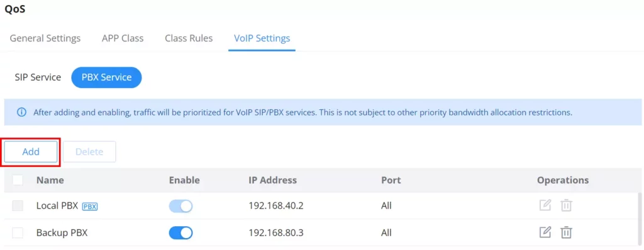Screen dimensions: 644x250
Task: Click the trash icon for Local PBX
Action: [x=567, y=205]
